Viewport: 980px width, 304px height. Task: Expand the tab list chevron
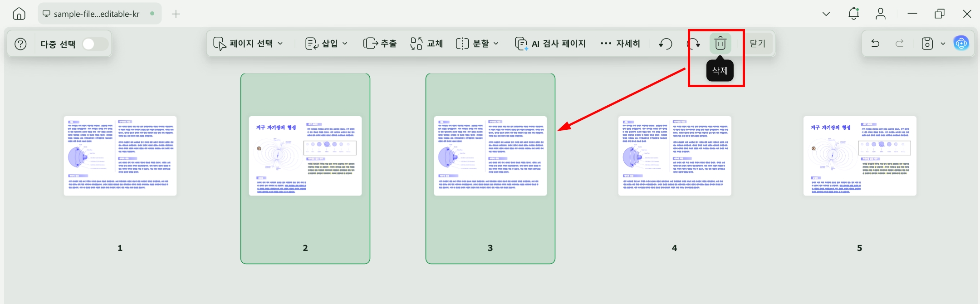[x=826, y=14]
